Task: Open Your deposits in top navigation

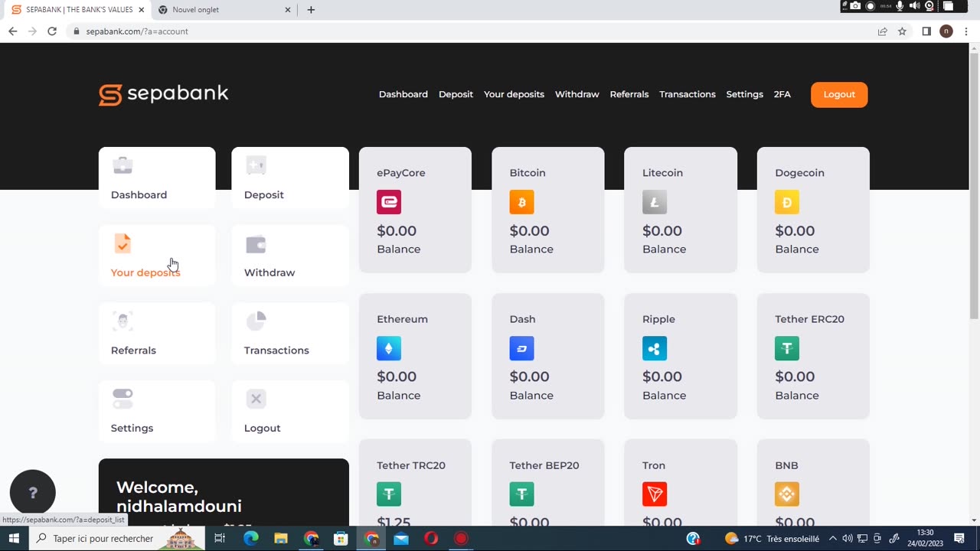Action: coord(514,94)
